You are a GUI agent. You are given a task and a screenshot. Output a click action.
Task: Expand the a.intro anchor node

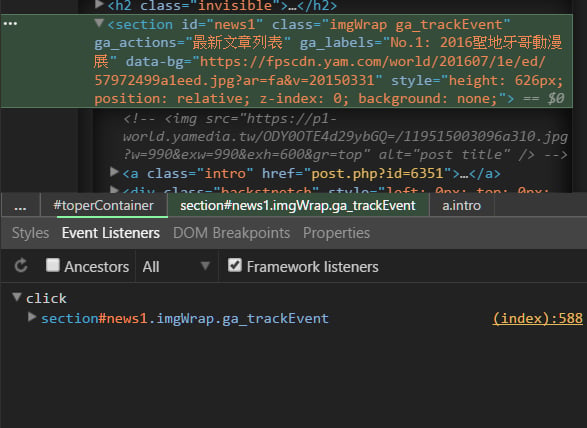(x=114, y=172)
